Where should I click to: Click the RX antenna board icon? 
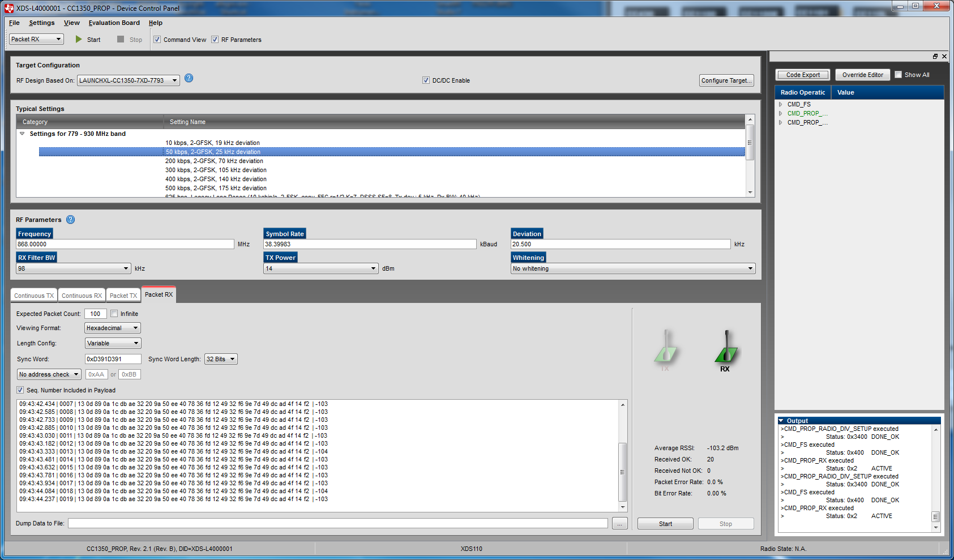pos(725,348)
